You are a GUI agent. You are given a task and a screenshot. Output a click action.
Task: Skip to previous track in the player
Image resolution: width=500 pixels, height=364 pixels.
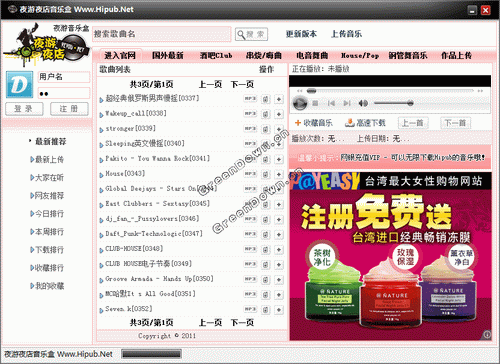[331, 103]
